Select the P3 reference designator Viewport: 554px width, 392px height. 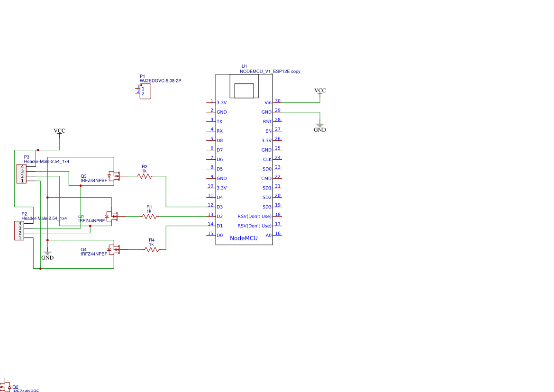(x=27, y=157)
